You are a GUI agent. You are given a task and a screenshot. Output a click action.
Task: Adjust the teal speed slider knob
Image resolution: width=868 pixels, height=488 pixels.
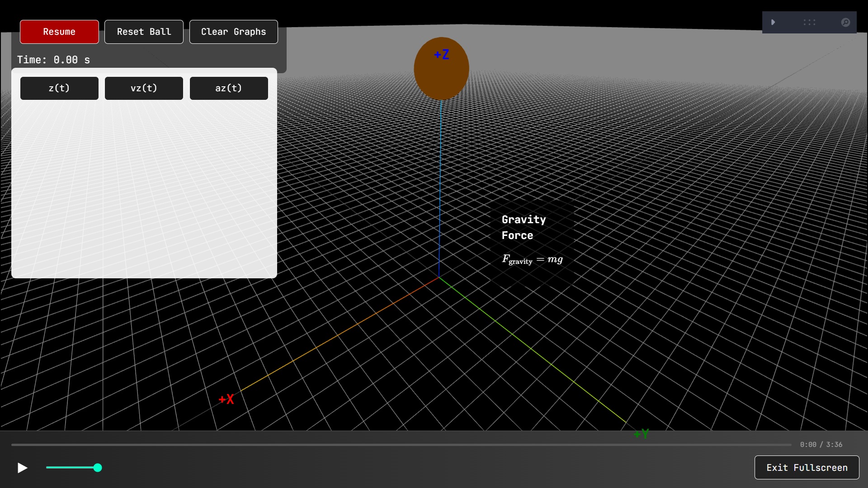97,468
